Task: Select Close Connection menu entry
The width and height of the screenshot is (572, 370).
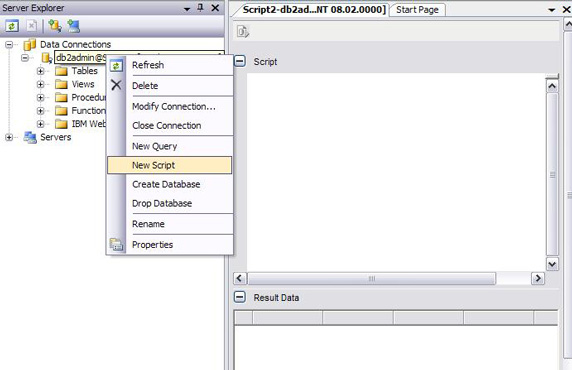Action: tap(170, 126)
